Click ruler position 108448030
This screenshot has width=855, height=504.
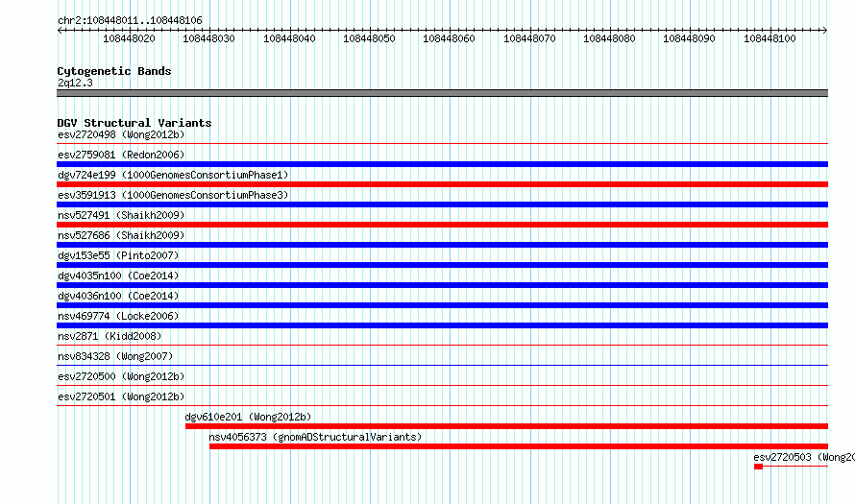pos(208,38)
